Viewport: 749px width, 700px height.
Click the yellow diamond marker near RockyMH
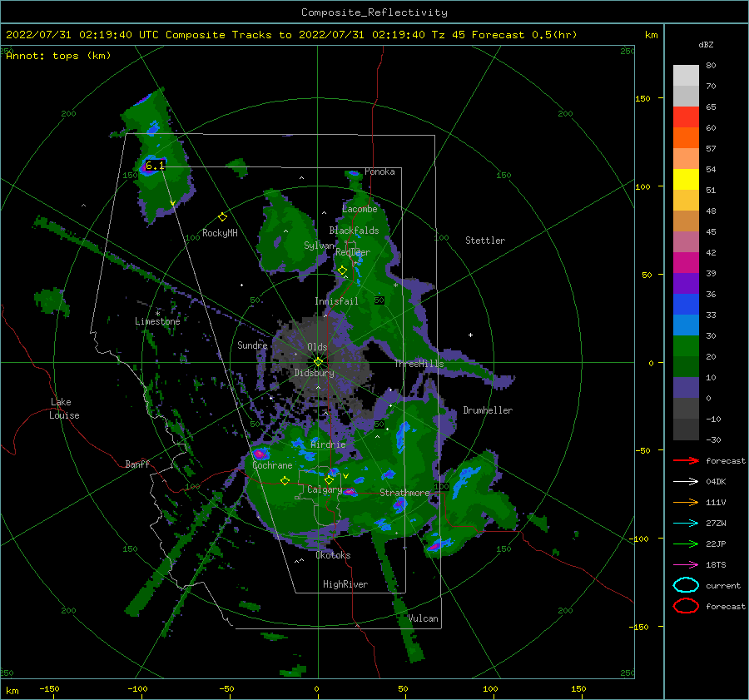(x=222, y=217)
